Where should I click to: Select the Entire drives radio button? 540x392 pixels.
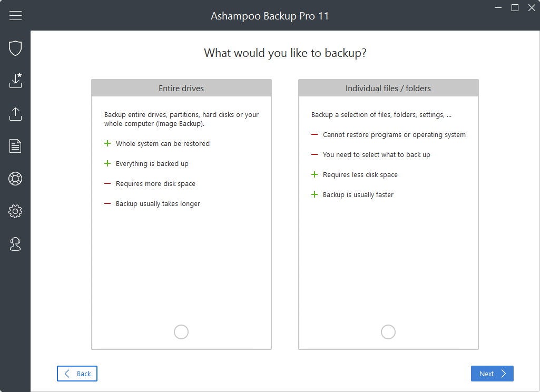point(181,332)
